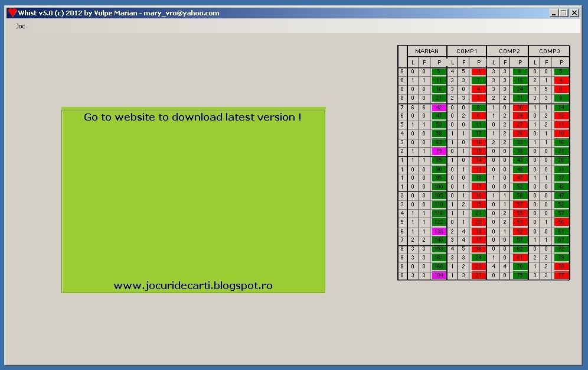Open the www.jocuridecarti.blogspot.ro link
Screen dimensions: 588x370
tap(193, 286)
